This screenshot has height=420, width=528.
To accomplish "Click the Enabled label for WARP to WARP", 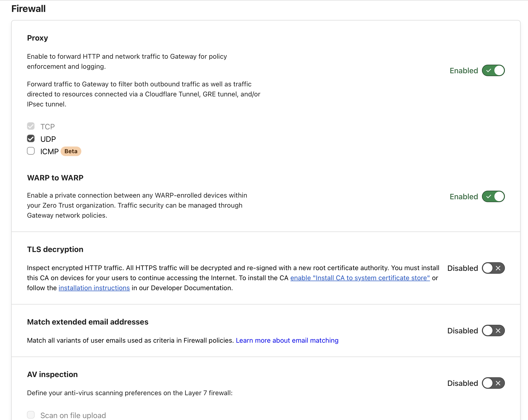I will click(x=464, y=197).
